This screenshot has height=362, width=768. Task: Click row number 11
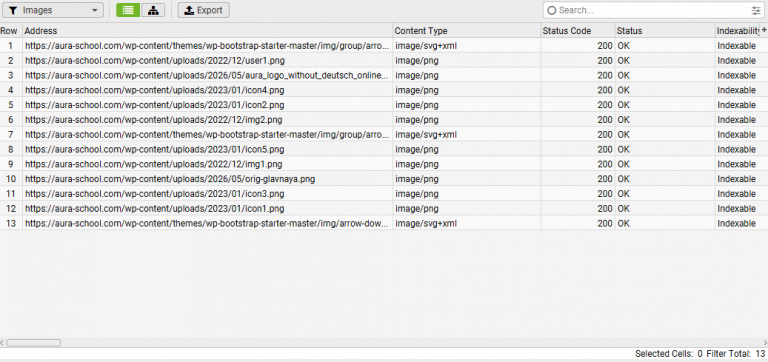coord(11,193)
